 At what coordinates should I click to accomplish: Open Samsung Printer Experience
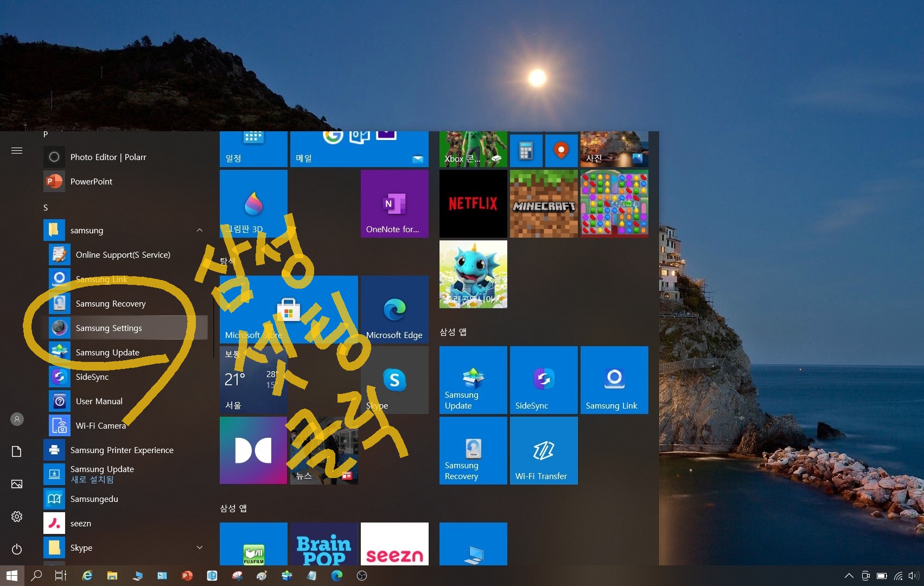[x=125, y=450]
